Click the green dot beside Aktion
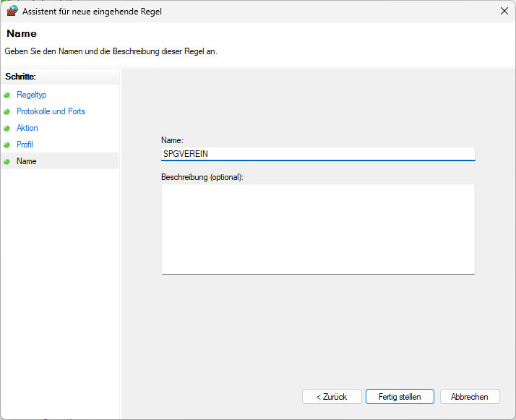 (x=7, y=128)
